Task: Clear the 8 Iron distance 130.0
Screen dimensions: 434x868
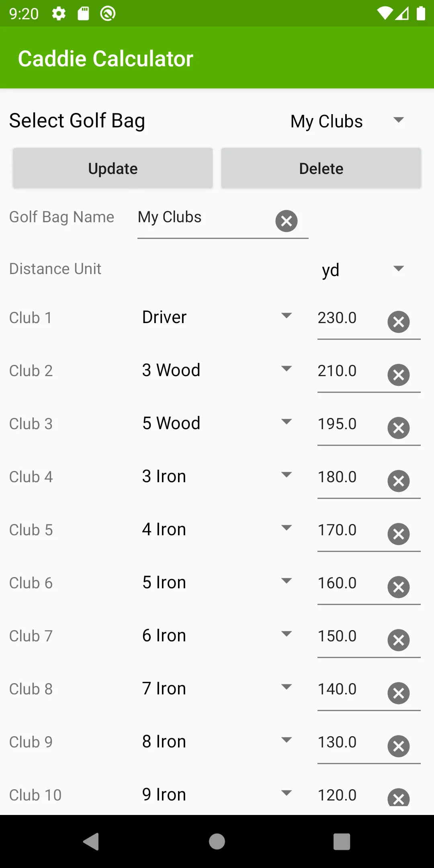Action: click(399, 746)
